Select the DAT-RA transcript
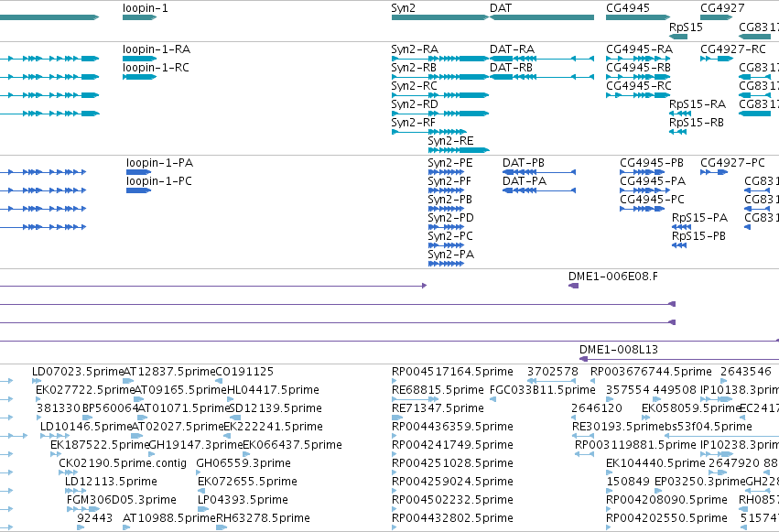Screen dimensions: 779x532 pos(542,59)
